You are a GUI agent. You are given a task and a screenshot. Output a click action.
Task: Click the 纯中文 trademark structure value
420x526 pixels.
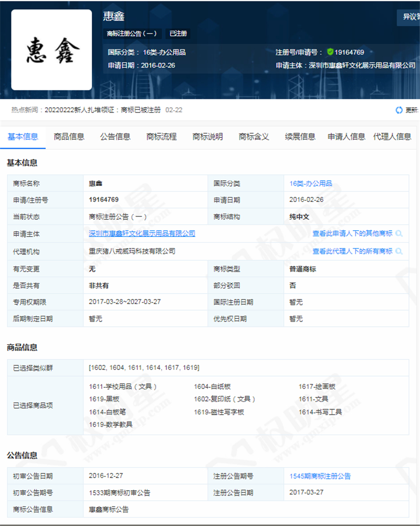click(x=299, y=216)
